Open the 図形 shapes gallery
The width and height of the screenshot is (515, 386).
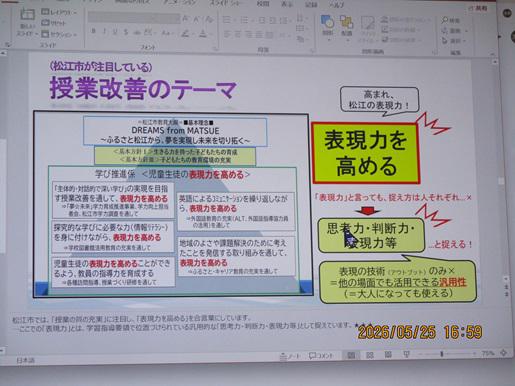click(327, 27)
